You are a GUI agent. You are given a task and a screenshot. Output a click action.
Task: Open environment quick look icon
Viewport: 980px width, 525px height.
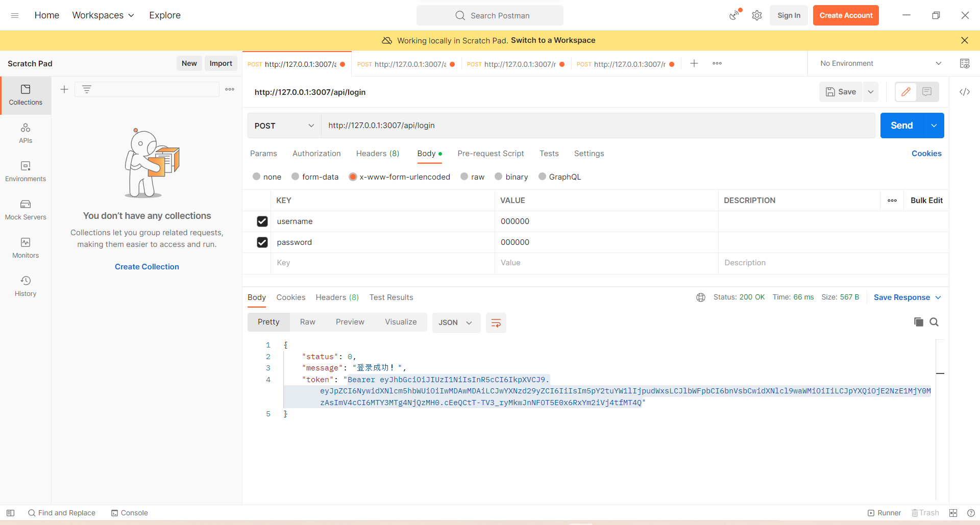(x=965, y=63)
